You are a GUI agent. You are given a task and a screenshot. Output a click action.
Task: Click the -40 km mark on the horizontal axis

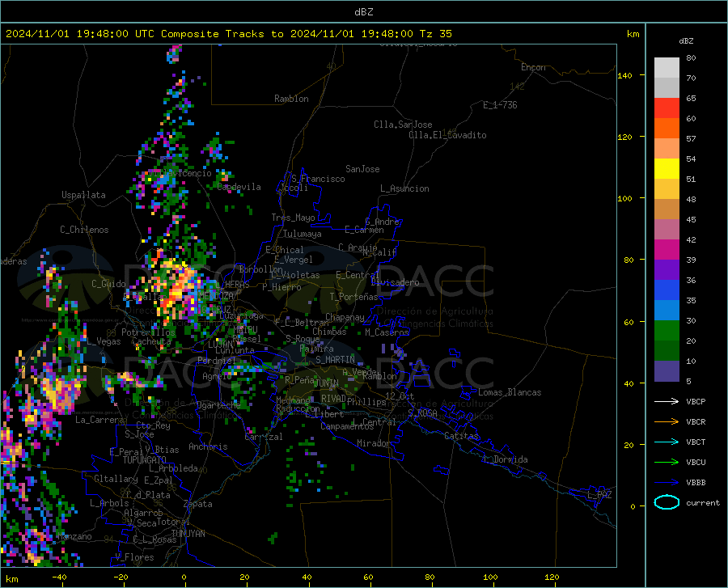pyautogui.click(x=59, y=577)
